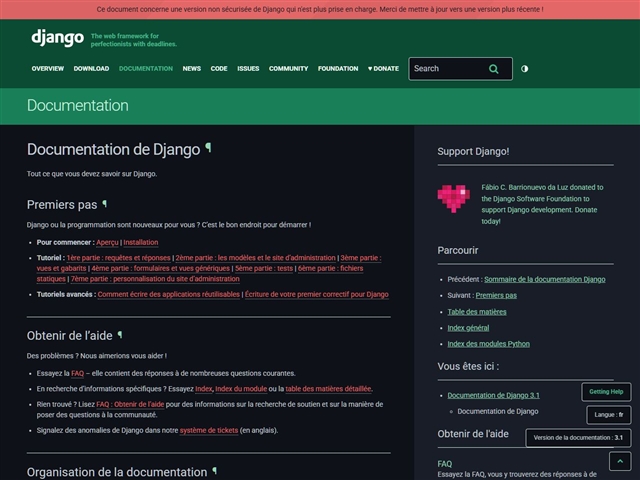Open the Index du module link

241,389
